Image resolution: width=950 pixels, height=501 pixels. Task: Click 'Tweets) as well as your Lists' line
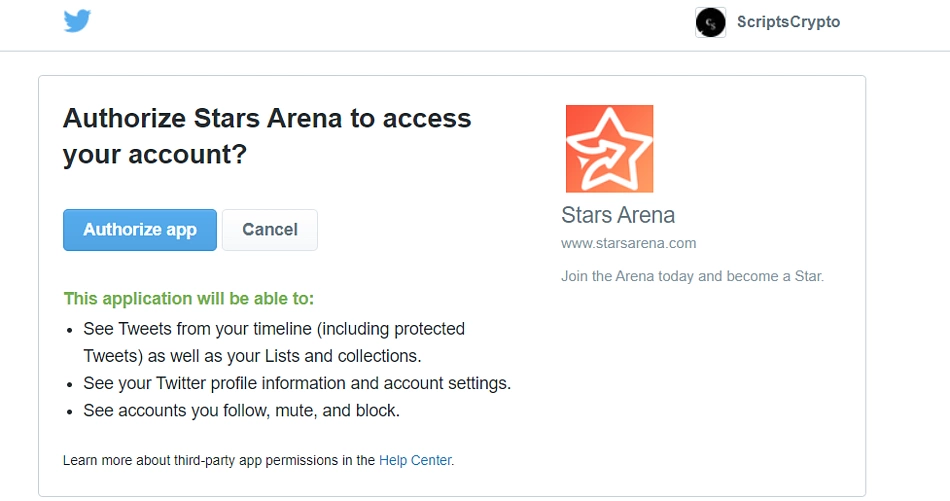point(252,356)
